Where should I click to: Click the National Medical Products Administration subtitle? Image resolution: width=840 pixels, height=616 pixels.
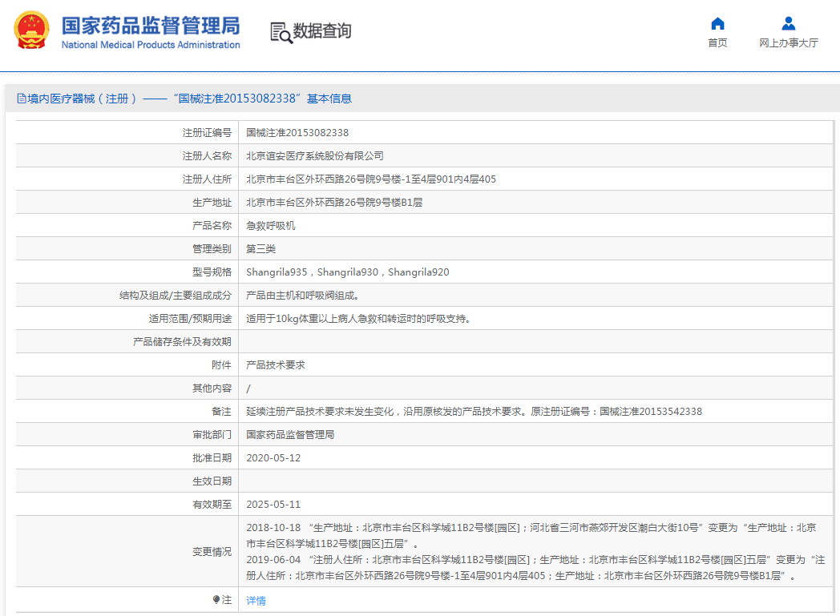coord(151,45)
